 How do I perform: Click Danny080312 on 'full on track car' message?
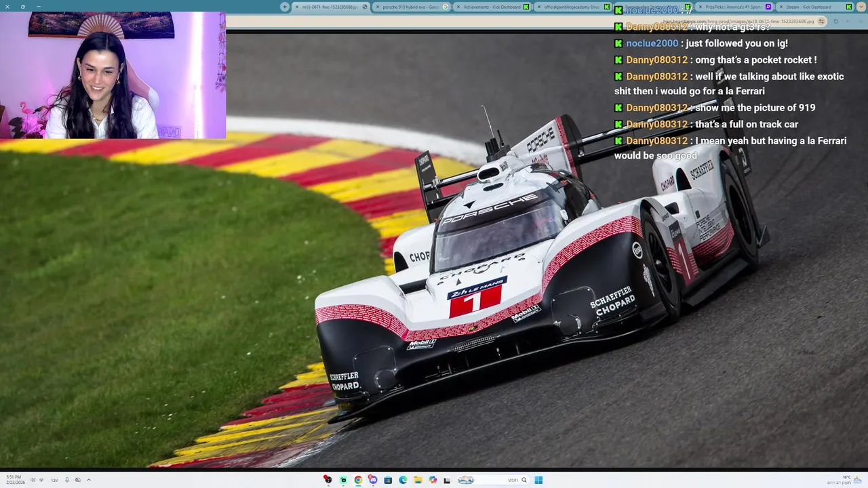(657, 124)
